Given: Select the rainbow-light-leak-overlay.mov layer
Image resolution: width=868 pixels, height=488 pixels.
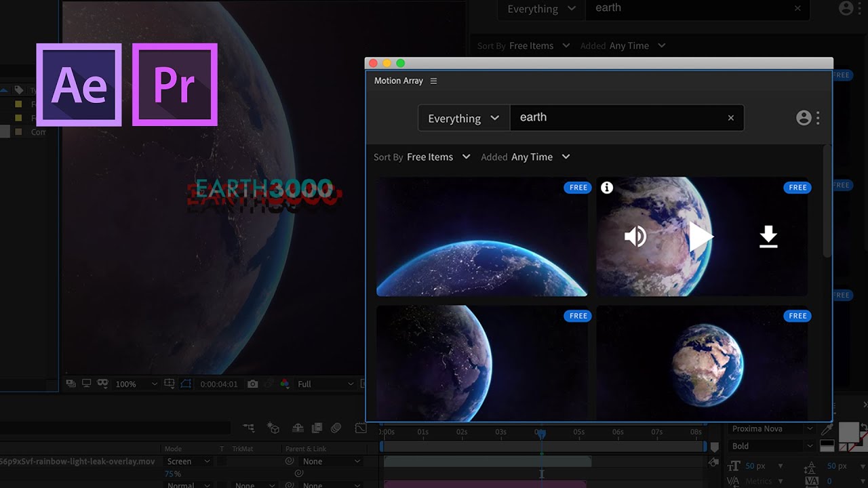Looking at the screenshot, I should tap(77, 462).
